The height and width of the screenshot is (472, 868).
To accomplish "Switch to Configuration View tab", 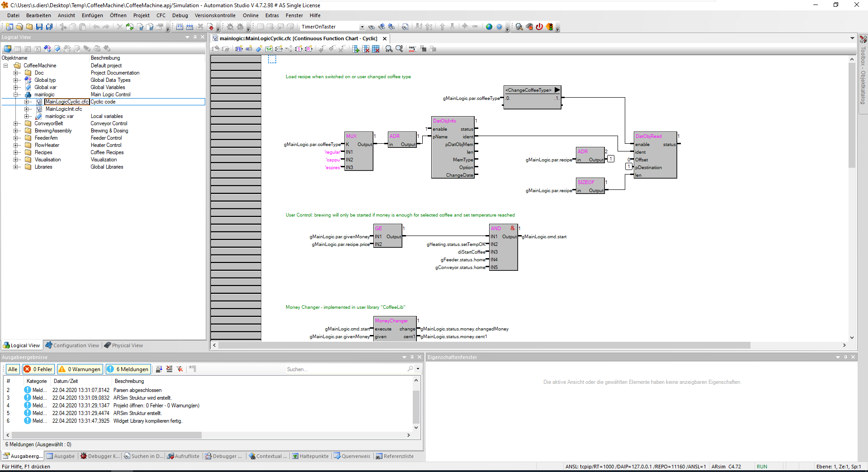I will pyautogui.click(x=72, y=345).
